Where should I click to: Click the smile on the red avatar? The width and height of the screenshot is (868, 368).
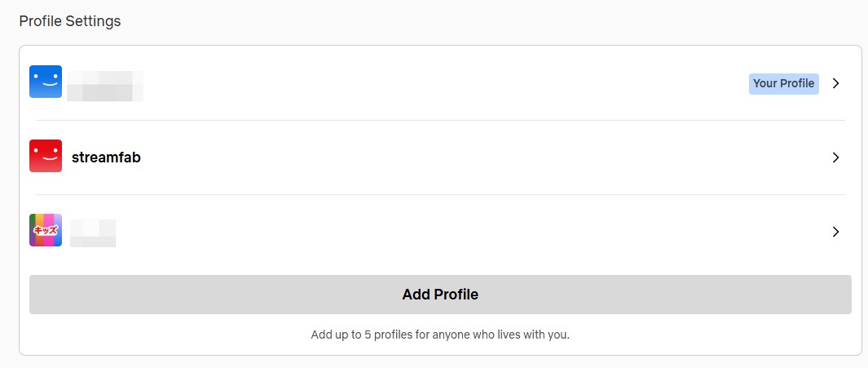pyautogui.click(x=46, y=161)
